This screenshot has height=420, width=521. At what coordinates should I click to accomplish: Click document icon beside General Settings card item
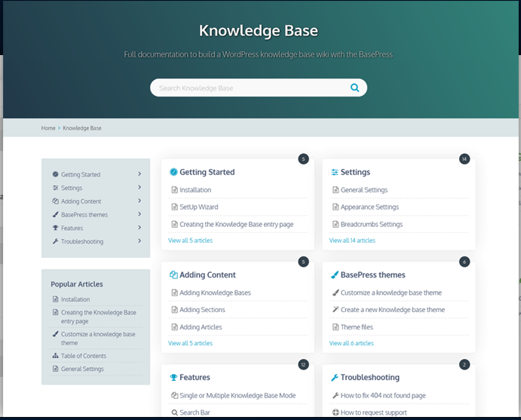tap(336, 190)
